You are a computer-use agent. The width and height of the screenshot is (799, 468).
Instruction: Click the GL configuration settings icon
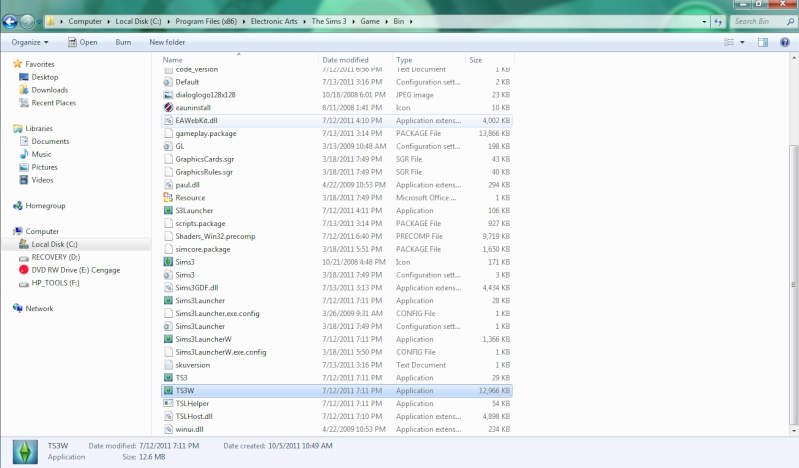click(168, 146)
